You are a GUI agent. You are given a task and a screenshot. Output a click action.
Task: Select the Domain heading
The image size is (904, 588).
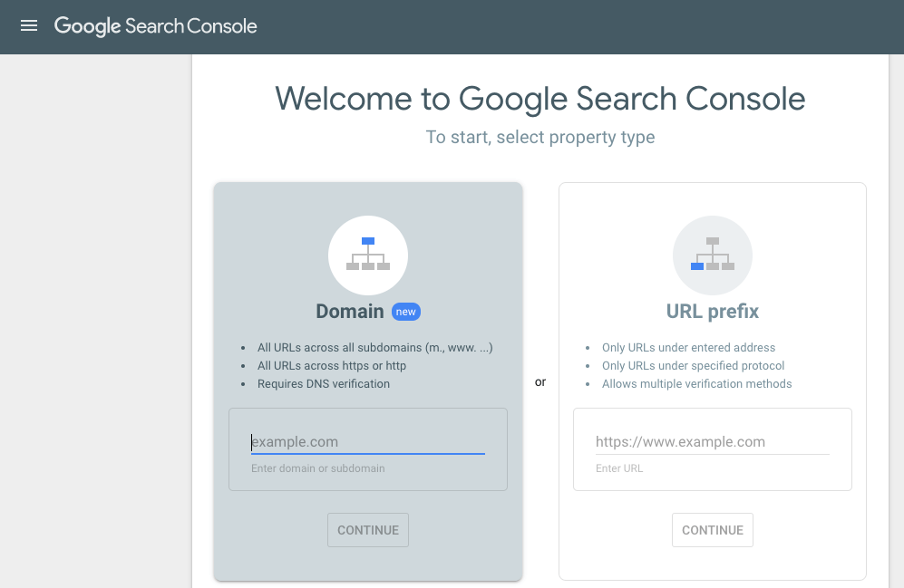[349, 312]
